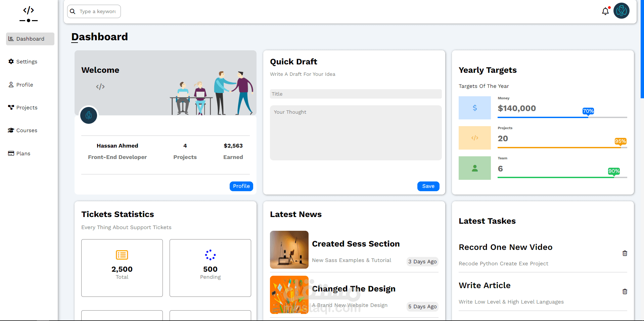
Task: Click the Projects progress bar at 95%
Action: (x=562, y=148)
